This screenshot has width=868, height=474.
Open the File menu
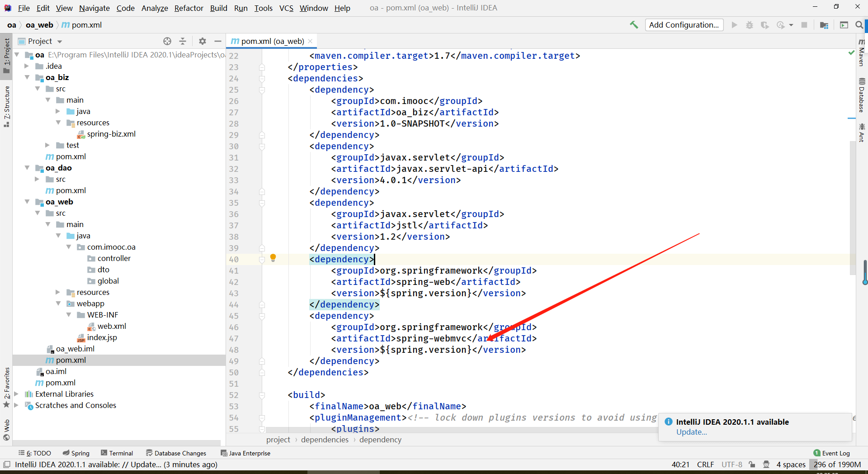click(24, 8)
